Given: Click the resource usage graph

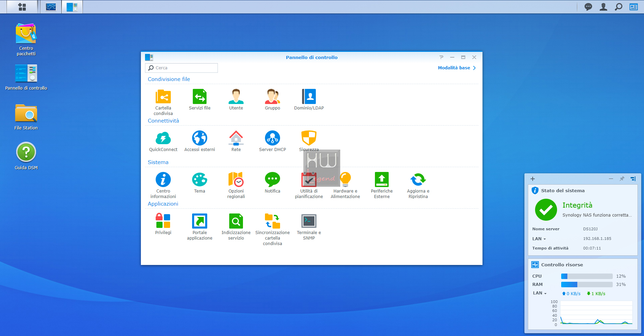Looking at the screenshot, I should click(x=596, y=313).
